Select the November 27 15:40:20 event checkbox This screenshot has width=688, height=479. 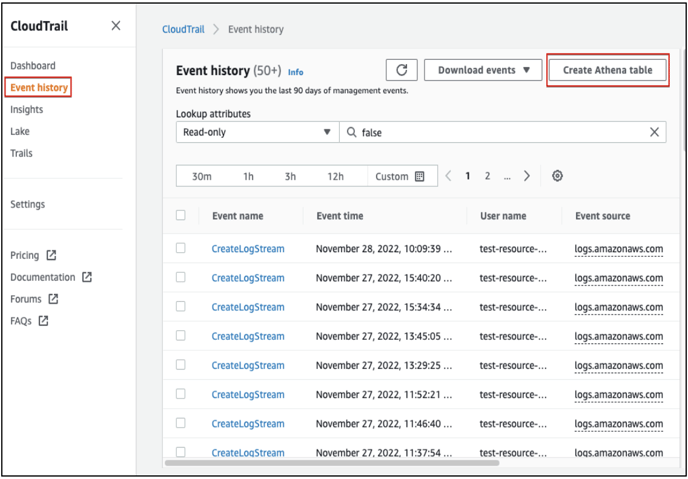pos(181,277)
